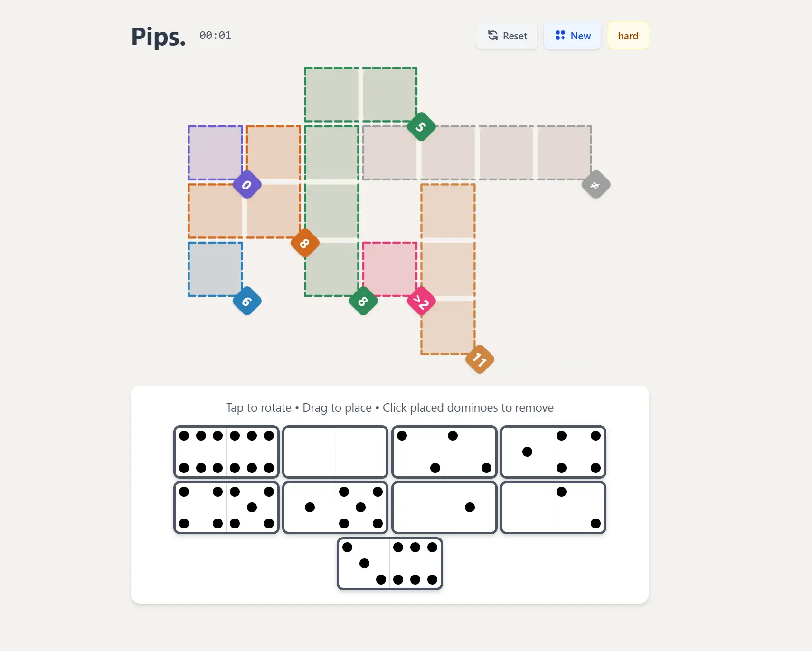The image size is (812, 651).
Task: Select the four-five domino
Action: pyautogui.click(x=227, y=507)
